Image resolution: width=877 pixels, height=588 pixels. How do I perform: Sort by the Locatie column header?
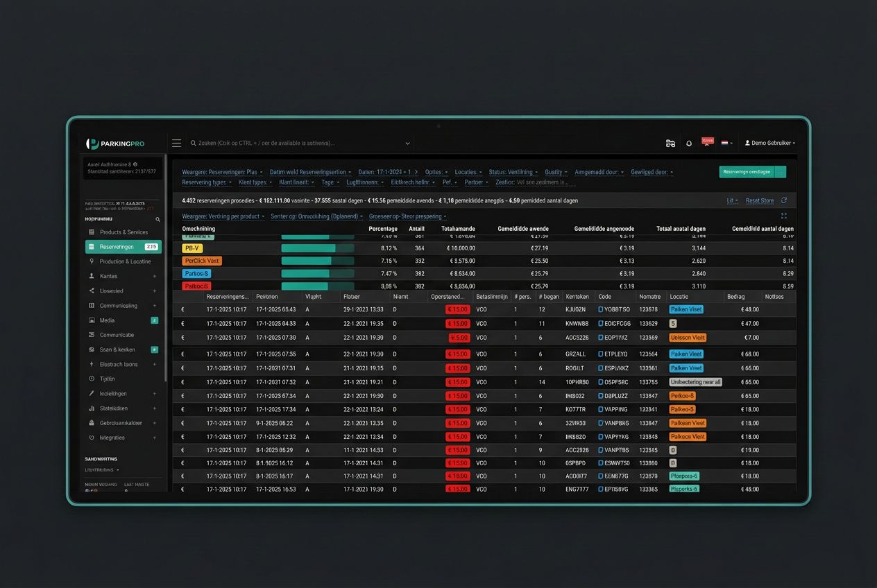pos(679,297)
